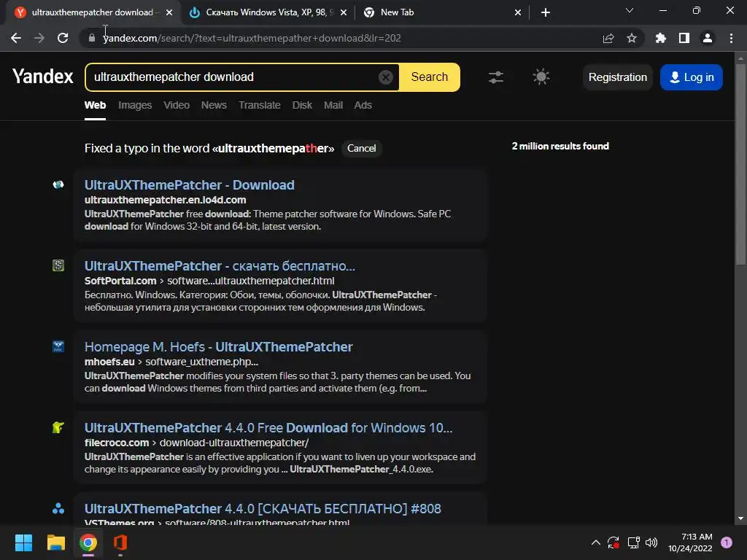Click the ultrauxthemepatcher.en.lo4d.com domain
The height and width of the screenshot is (560, 747).
pyautogui.click(x=166, y=200)
